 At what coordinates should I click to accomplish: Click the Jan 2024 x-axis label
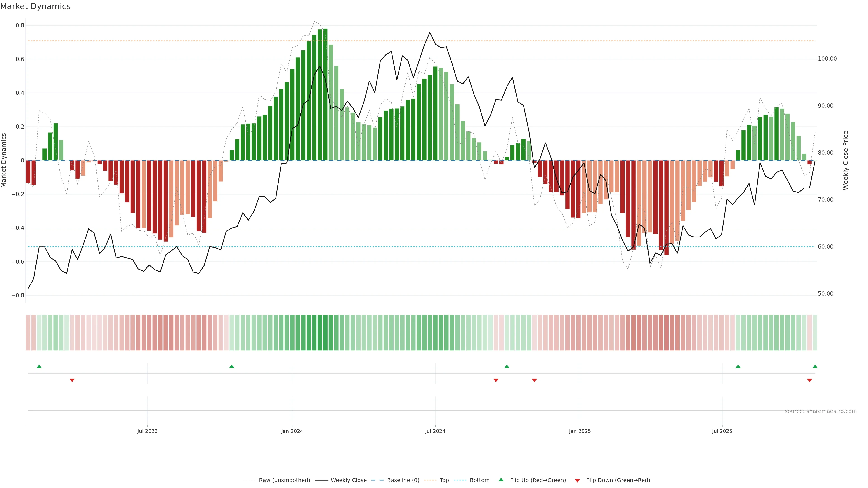point(292,431)
